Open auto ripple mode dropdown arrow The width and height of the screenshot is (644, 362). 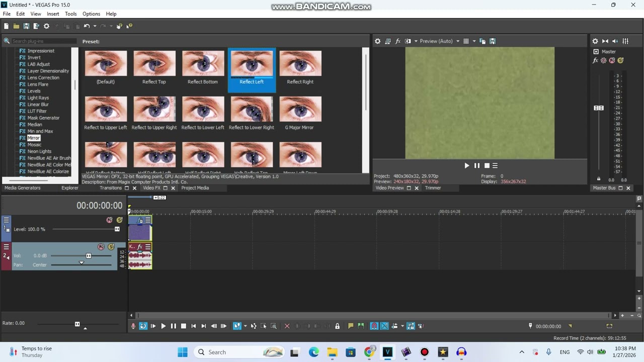pyautogui.click(x=402, y=326)
